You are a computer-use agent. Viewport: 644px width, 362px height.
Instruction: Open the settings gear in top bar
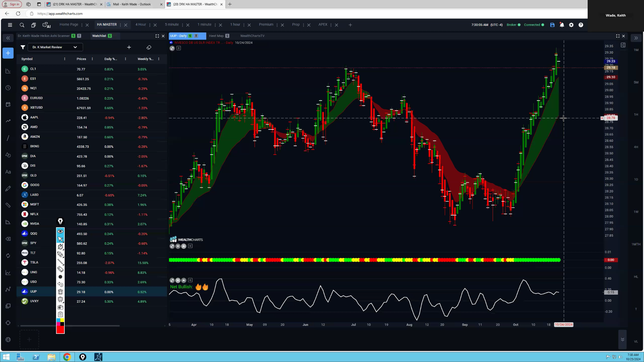coord(571,25)
